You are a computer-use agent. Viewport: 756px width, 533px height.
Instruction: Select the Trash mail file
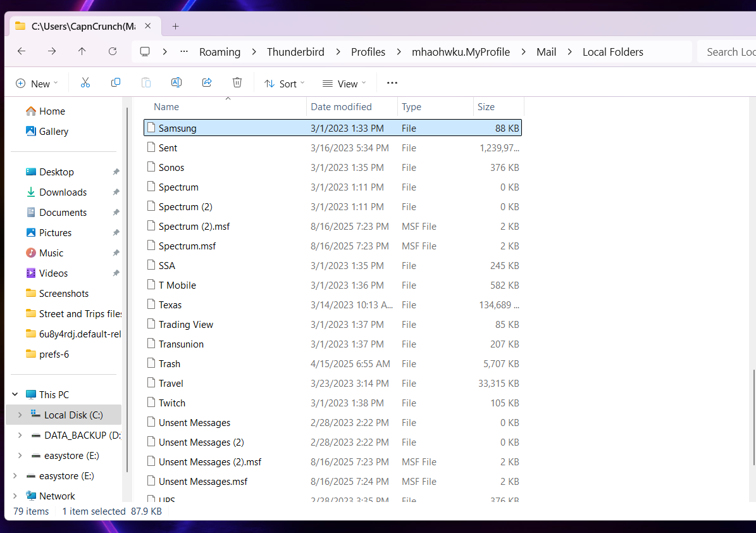(x=170, y=364)
